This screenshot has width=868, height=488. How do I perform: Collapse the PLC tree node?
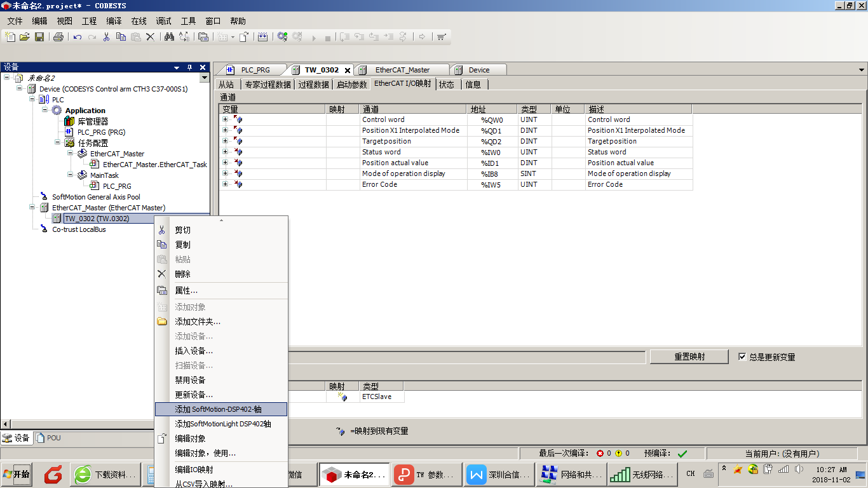pyautogui.click(x=32, y=100)
